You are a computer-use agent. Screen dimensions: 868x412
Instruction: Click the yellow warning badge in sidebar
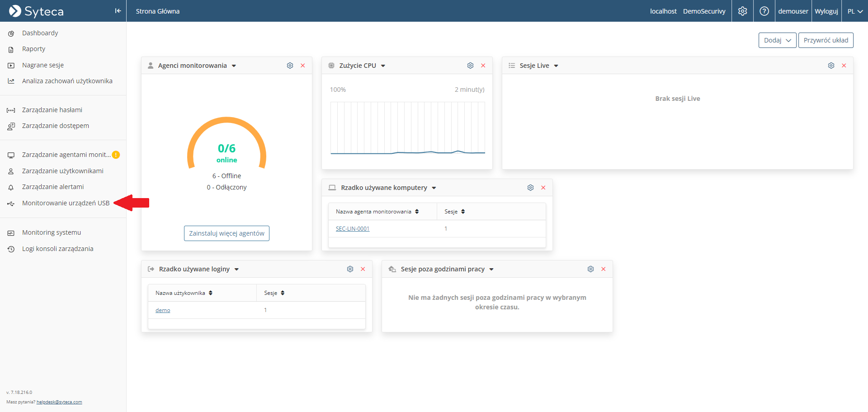(116, 155)
